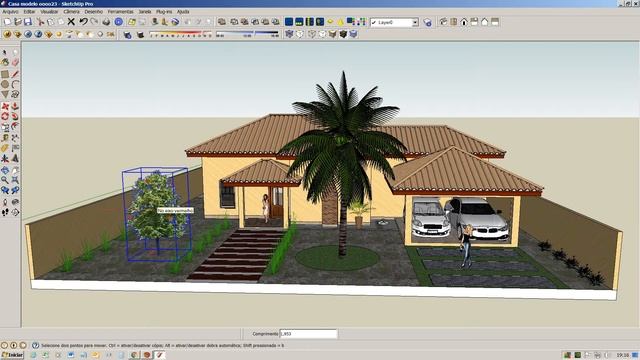The height and width of the screenshot is (360, 640).
Task: Open Model Info blue circle icon
Action: [118, 22]
